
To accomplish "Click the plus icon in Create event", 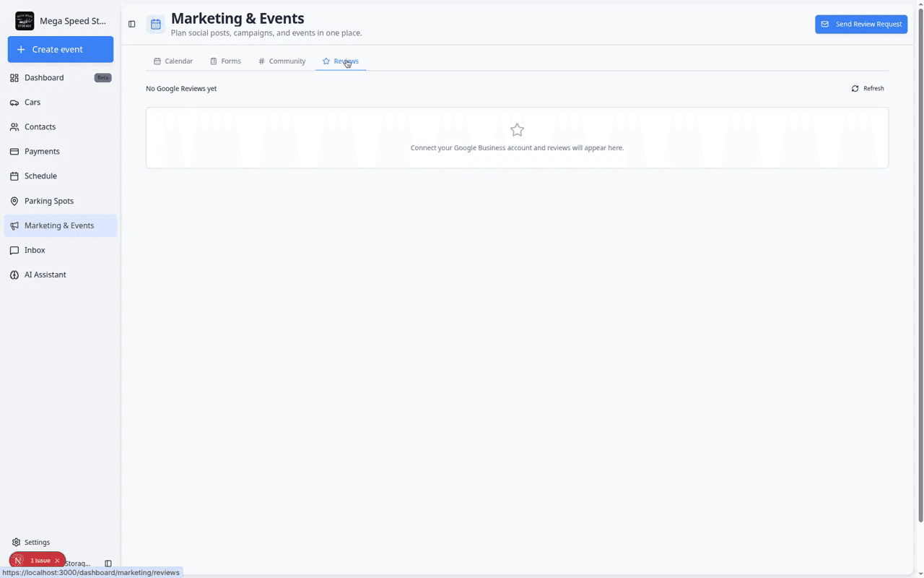I will pos(21,49).
